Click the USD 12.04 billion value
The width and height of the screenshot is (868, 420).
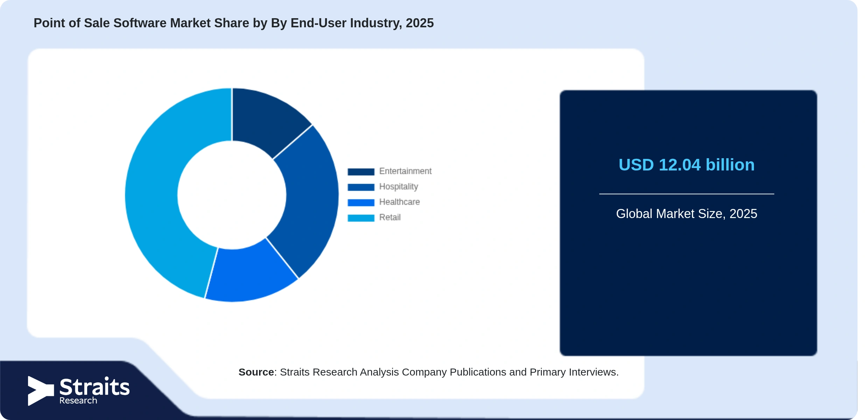(x=686, y=165)
